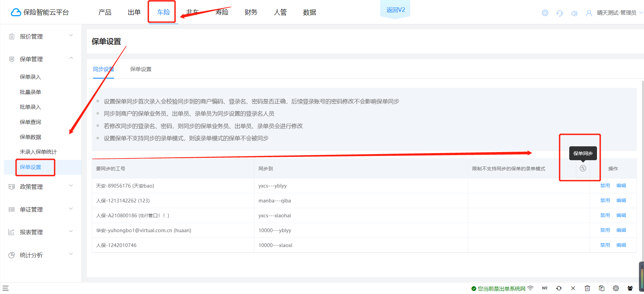Expand the 单证管理 menu chevron
644x294 pixels.
pyautogui.click(x=71, y=209)
